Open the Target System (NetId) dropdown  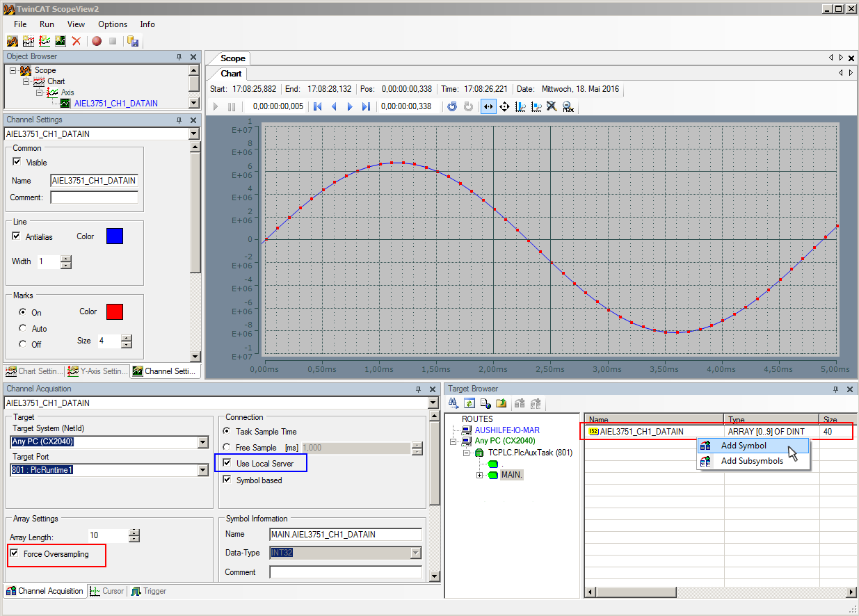click(x=202, y=442)
